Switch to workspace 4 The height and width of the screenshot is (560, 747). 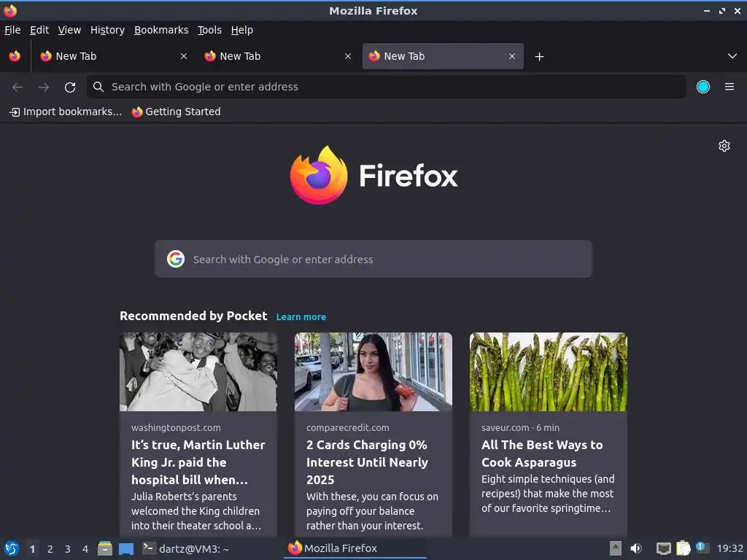pyautogui.click(x=85, y=549)
